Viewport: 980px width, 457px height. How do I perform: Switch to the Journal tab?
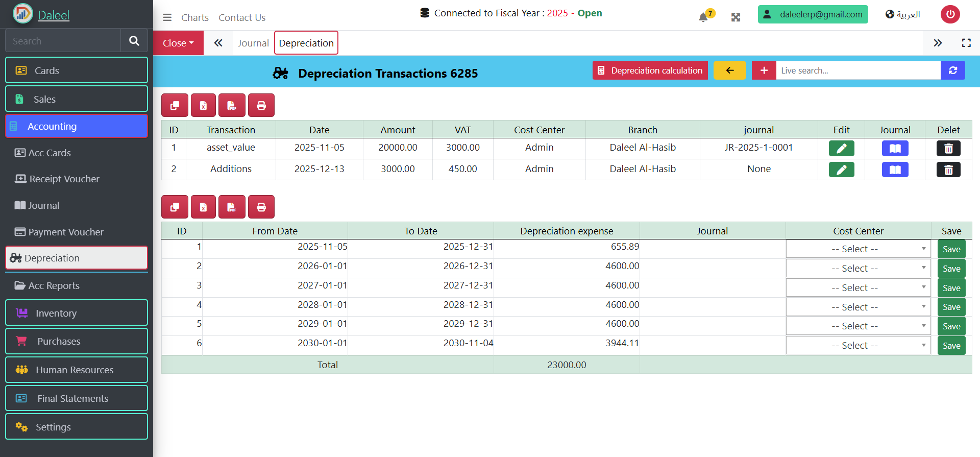[253, 43]
